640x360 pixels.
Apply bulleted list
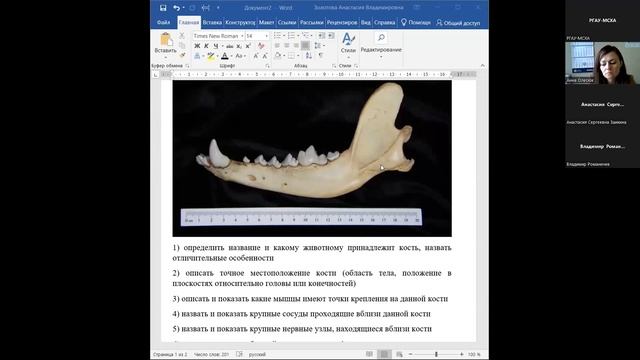point(278,36)
